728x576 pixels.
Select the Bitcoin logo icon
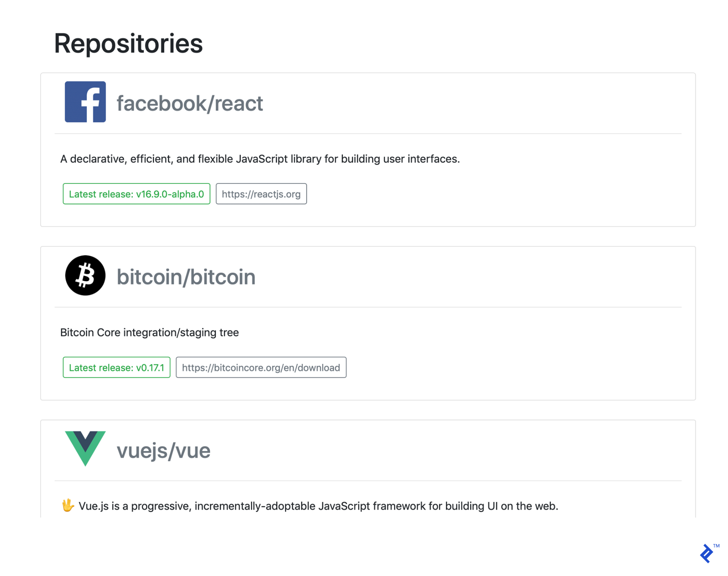tap(85, 275)
